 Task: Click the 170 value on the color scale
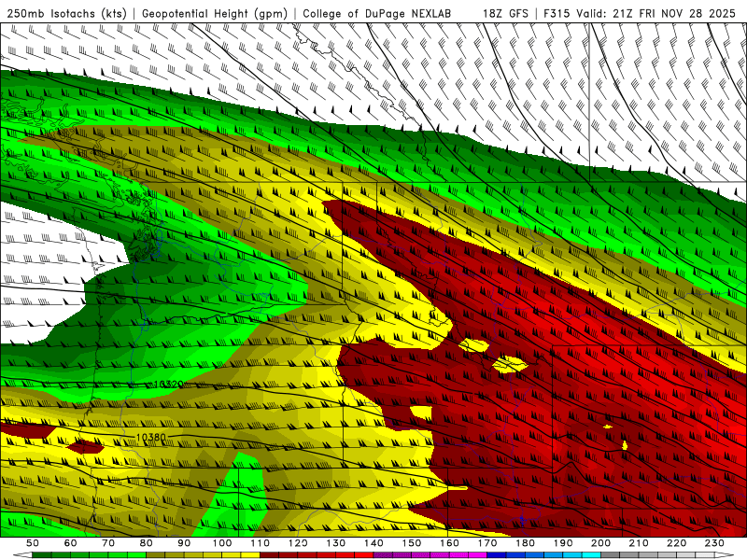[487, 543]
